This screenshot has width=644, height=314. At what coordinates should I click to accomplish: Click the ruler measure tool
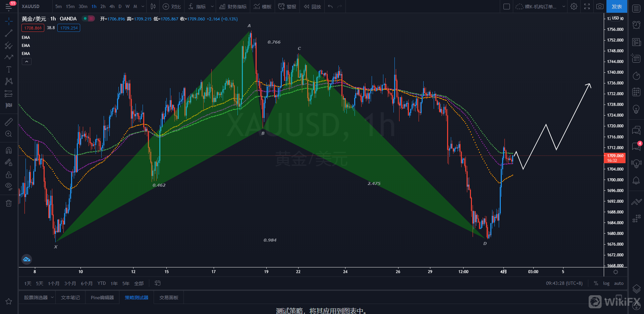9,122
